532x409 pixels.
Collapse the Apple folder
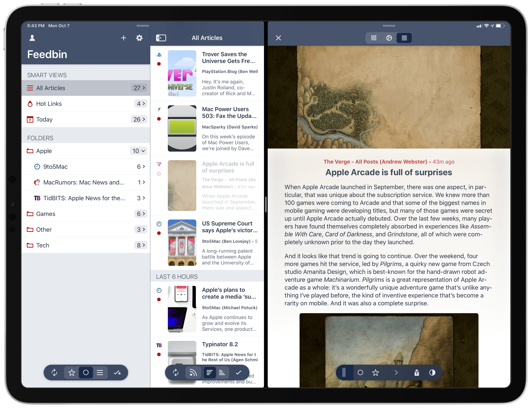click(143, 151)
